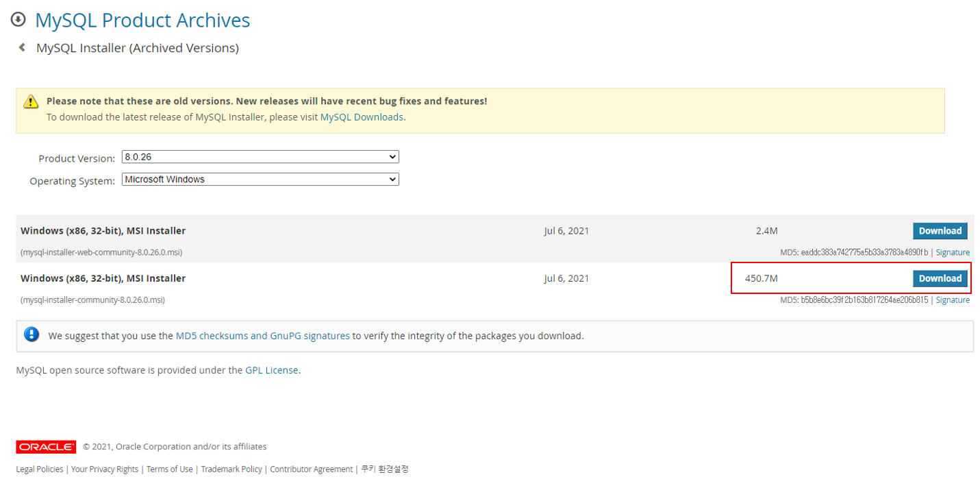Click the MD5 hash starting with b5b8e6bc
This screenshot has width=980, height=479.
pyautogui.click(x=864, y=300)
